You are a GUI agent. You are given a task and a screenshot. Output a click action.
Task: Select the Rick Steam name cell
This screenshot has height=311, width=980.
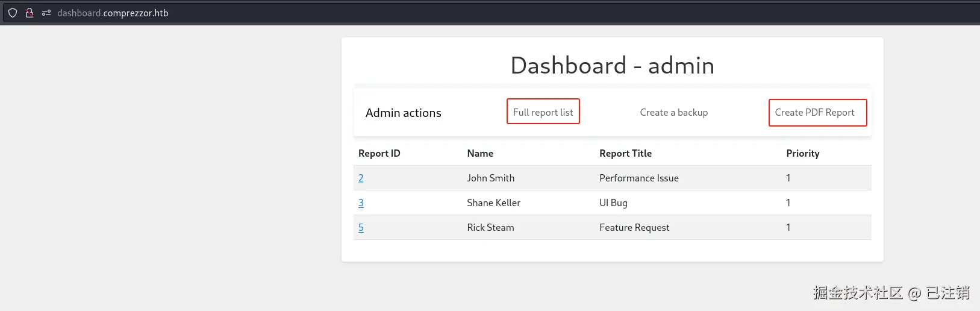[490, 227]
